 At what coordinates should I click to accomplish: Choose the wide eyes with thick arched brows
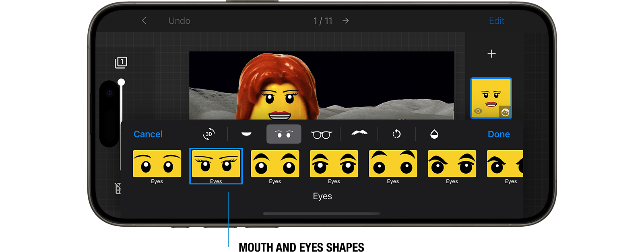(275, 164)
